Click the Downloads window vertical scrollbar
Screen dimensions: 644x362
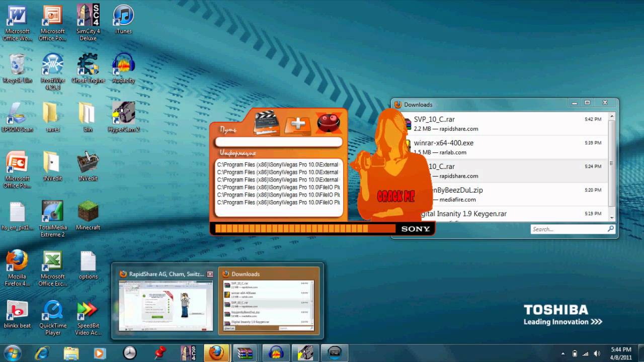pyautogui.click(x=612, y=163)
